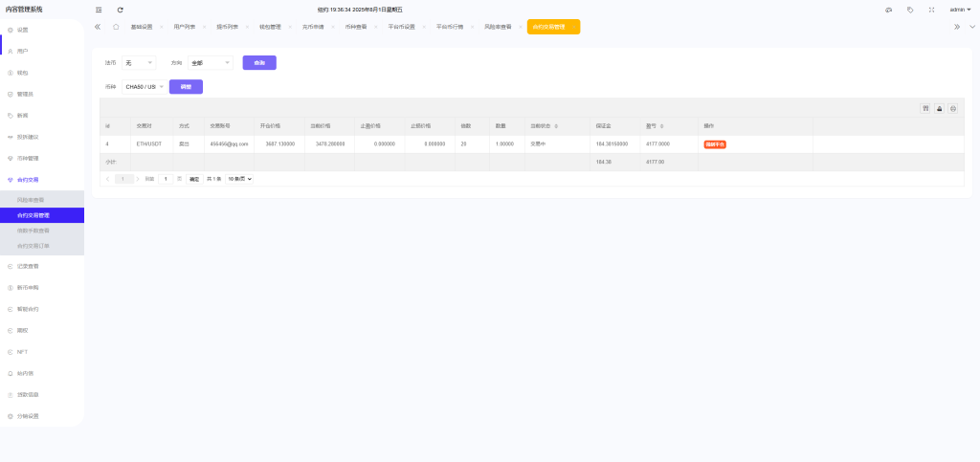Click the page number input in pagination
The image size is (980, 462).
click(x=166, y=179)
